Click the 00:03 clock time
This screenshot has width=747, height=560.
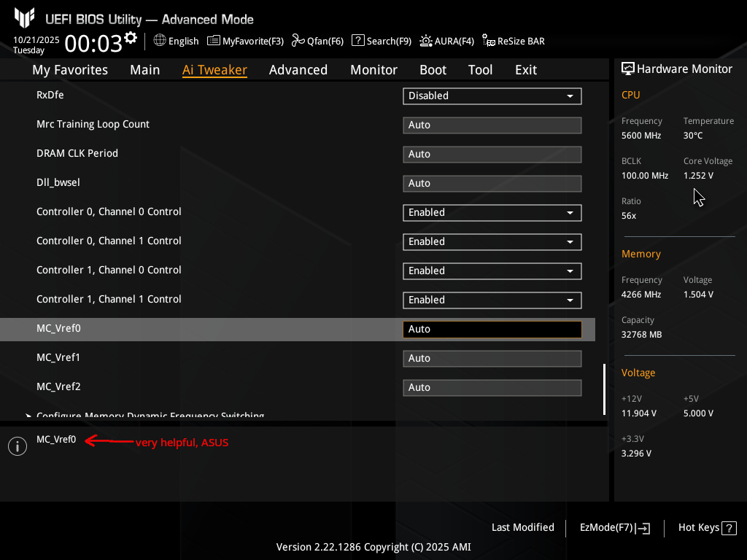click(x=93, y=44)
